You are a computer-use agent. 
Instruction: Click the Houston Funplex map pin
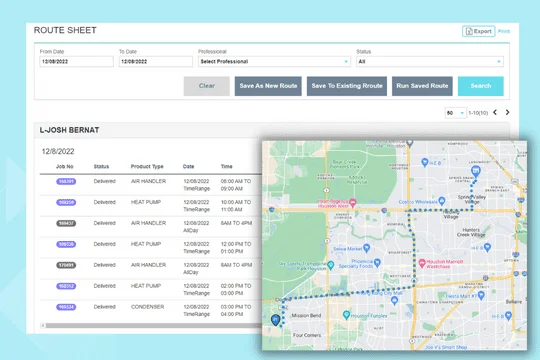click(x=346, y=315)
